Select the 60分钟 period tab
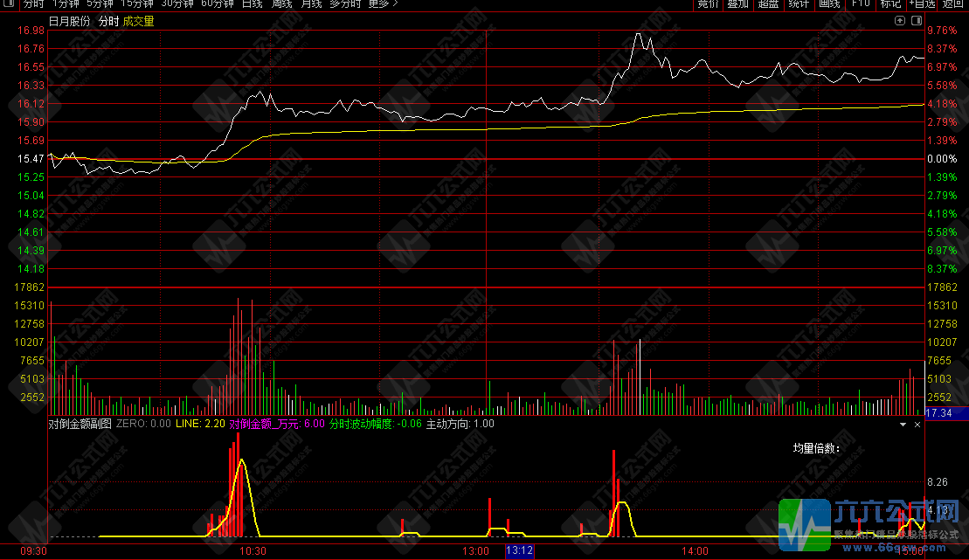Image resolution: width=969 pixels, height=560 pixels. click(218, 4)
